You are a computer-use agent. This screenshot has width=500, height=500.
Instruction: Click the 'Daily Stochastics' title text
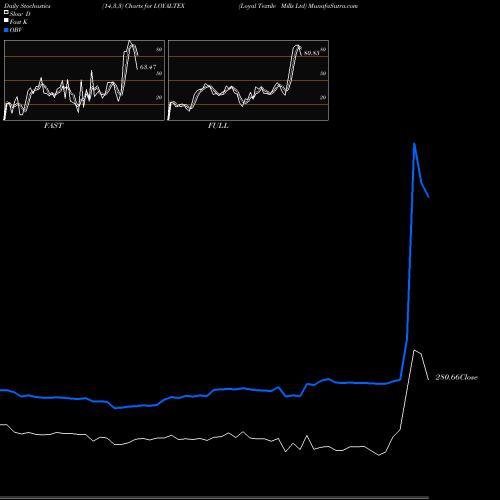point(27,6)
